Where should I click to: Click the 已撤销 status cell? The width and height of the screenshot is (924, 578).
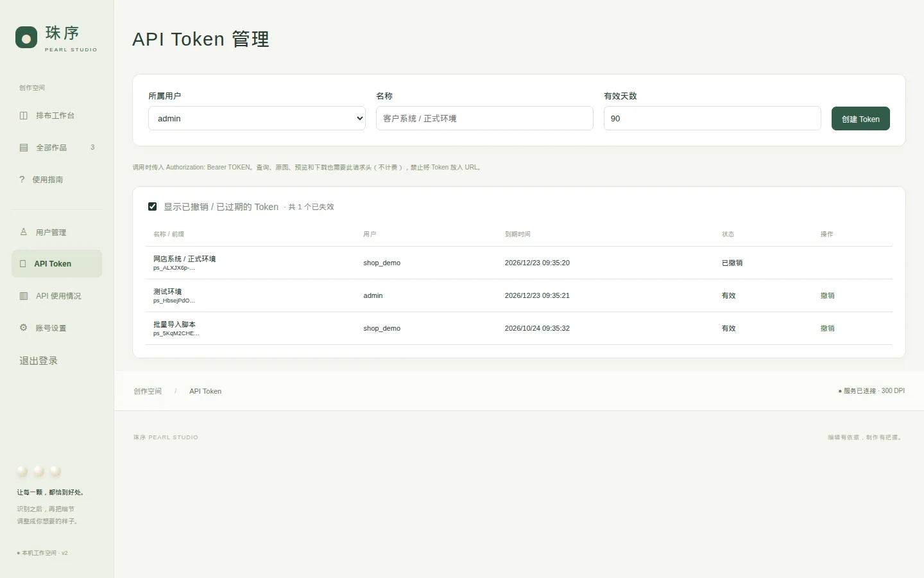click(732, 263)
